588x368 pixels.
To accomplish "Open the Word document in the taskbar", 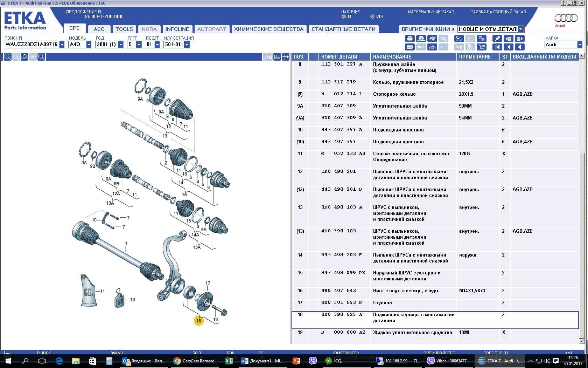I will pyautogui.click(x=262, y=361).
